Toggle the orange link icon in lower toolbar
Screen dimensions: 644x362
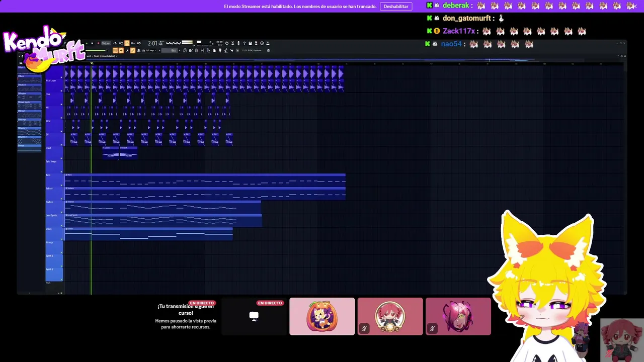(x=133, y=50)
